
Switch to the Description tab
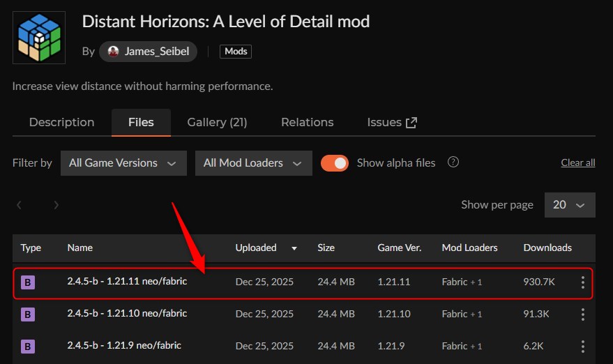tap(62, 122)
